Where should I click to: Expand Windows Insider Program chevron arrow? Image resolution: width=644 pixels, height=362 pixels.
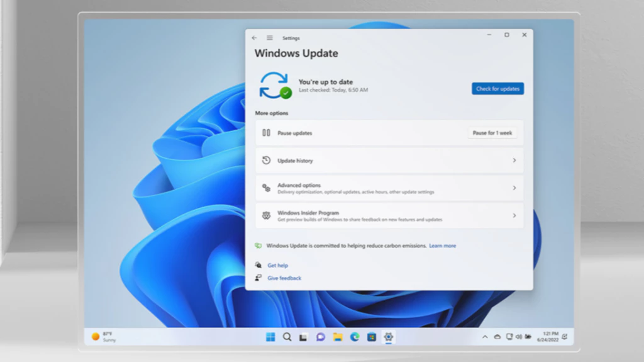point(514,215)
